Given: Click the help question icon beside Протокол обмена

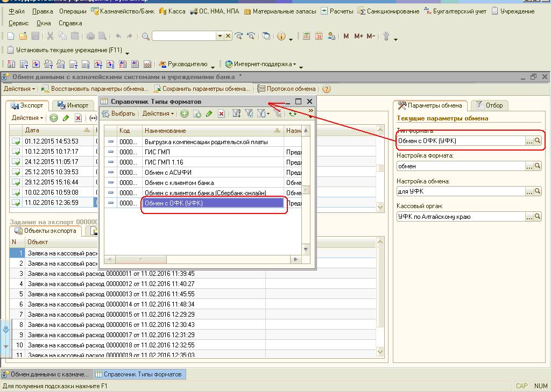Looking at the screenshot, I should [326, 89].
